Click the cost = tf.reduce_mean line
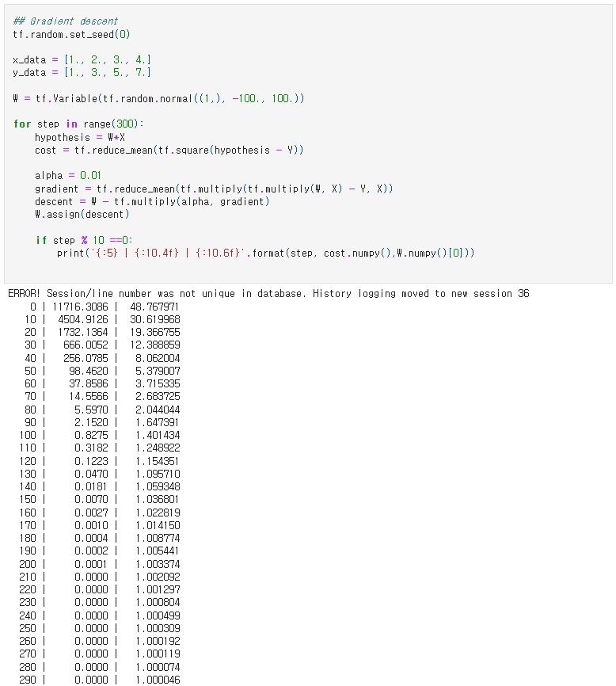 169,150
